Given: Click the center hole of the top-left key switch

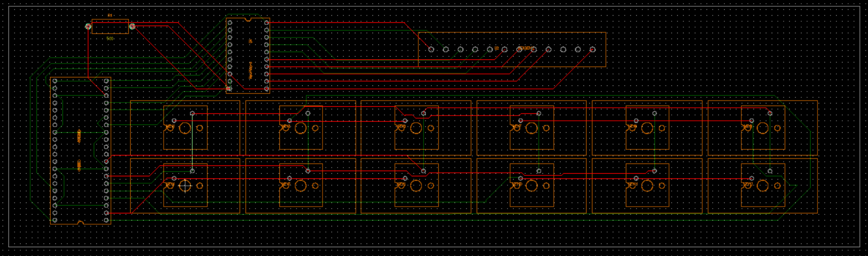Looking at the screenshot, I should click(x=185, y=128).
